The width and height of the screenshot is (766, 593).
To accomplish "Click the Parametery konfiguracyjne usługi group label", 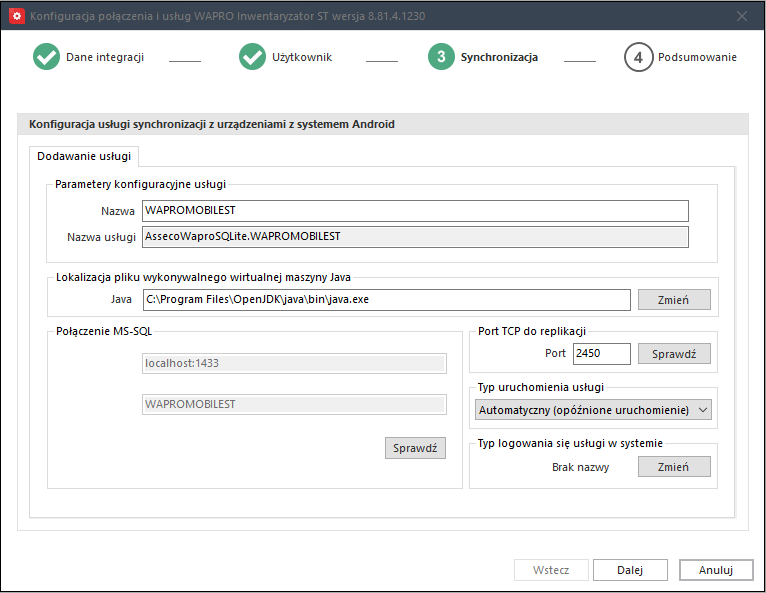I will pos(140,184).
